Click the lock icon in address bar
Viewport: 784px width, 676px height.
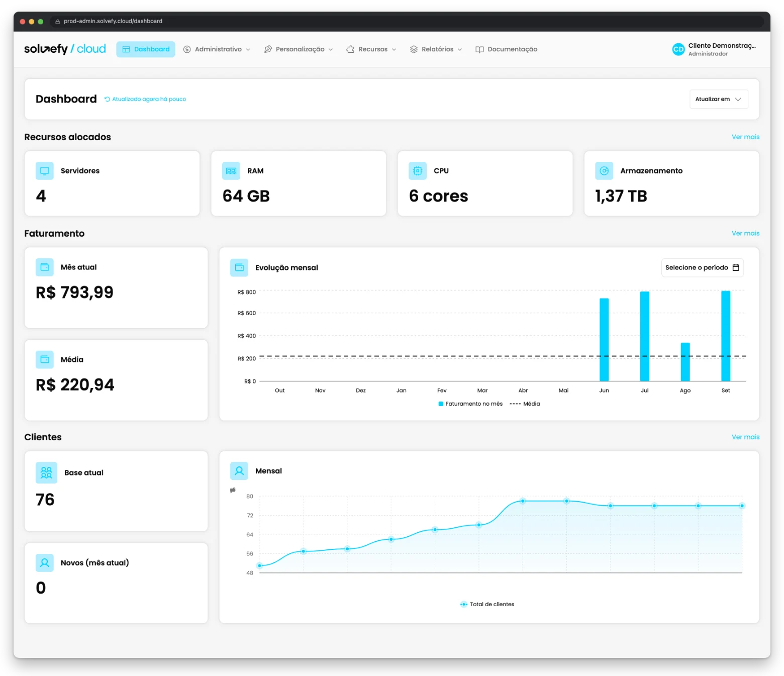pos(57,22)
